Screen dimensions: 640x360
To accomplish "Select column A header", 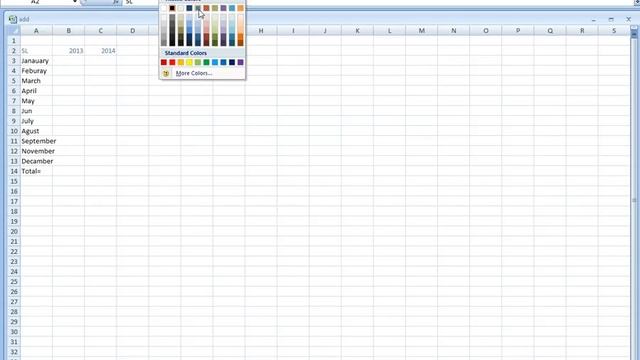I will (x=36, y=31).
